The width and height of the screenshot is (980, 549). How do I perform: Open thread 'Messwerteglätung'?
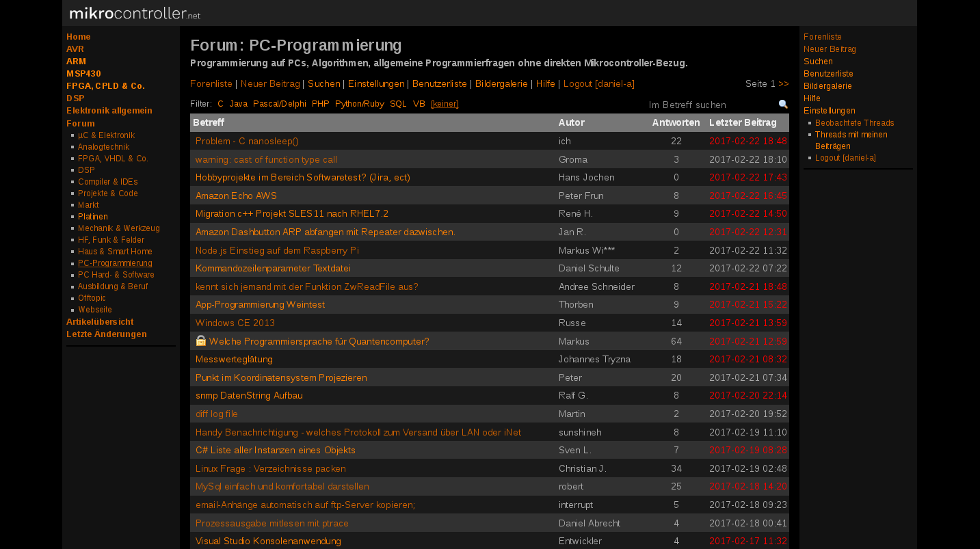[x=234, y=359]
